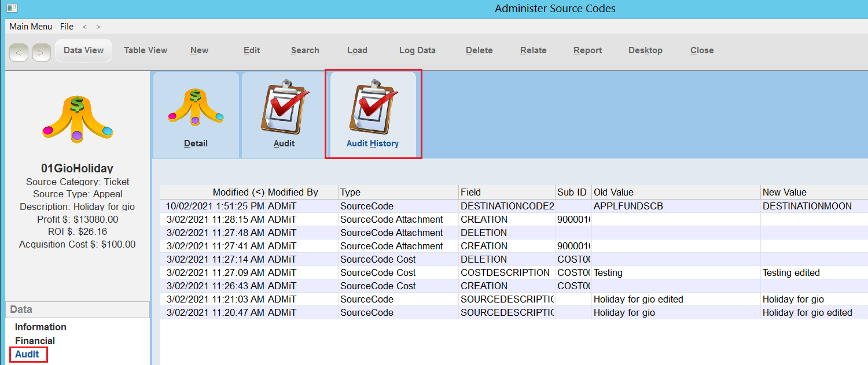The width and height of the screenshot is (868, 365).
Task: Click the Relate toolbar button
Action: click(x=534, y=50)
